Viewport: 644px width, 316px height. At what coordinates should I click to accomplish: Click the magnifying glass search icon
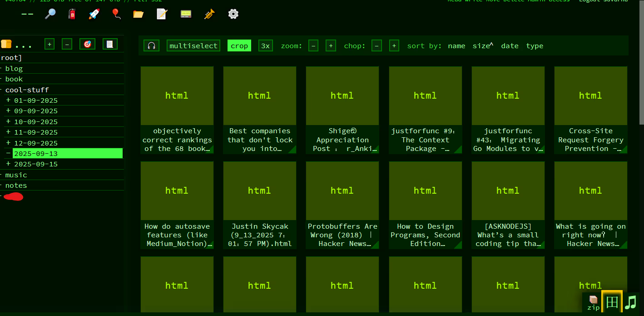click(x=50, y=14)
